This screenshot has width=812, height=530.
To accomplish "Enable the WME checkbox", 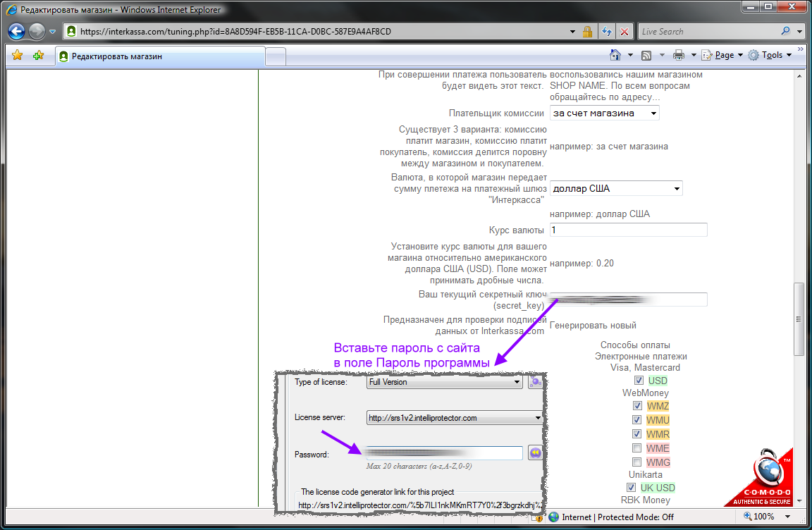I will tap(637, 448).
